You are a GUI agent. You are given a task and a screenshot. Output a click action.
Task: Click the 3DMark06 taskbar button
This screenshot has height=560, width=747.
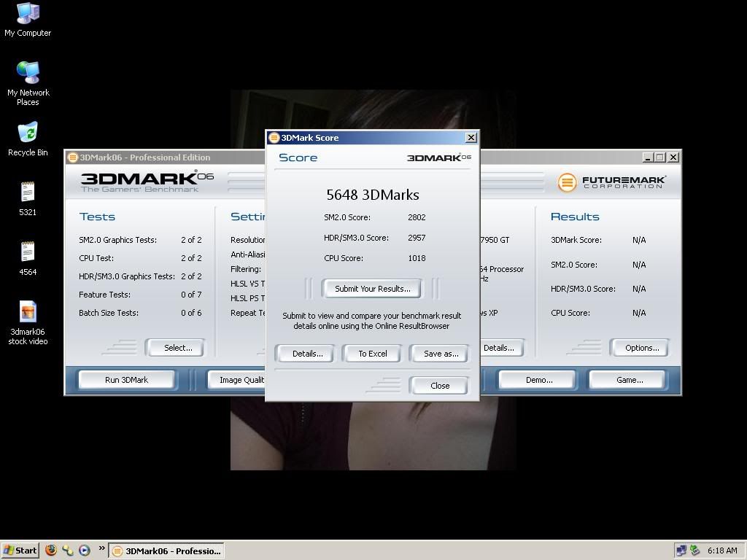click(x=166, y=551)
